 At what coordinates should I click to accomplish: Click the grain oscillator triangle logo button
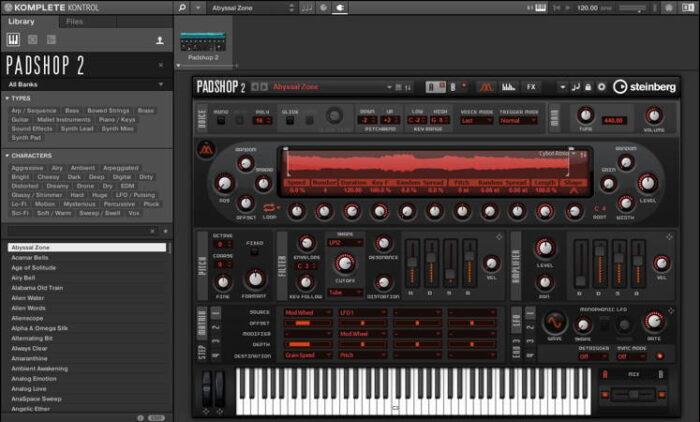206,152
